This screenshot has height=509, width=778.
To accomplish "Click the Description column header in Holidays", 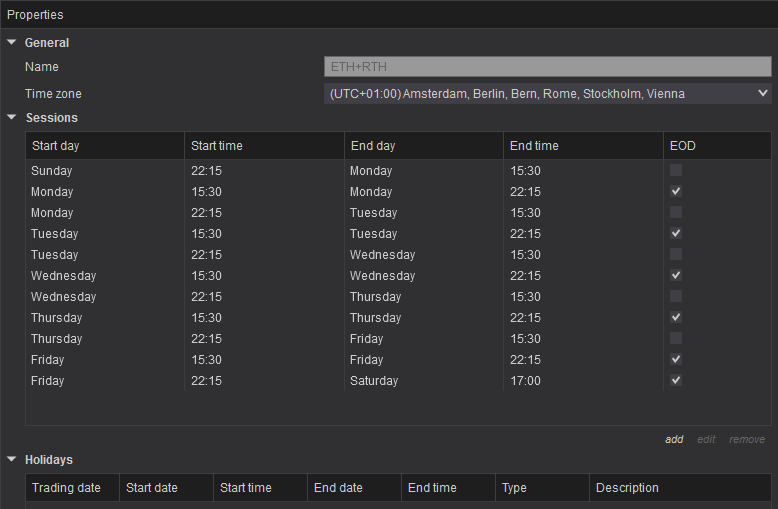I will pyautogui.click(x=680, y=488).
